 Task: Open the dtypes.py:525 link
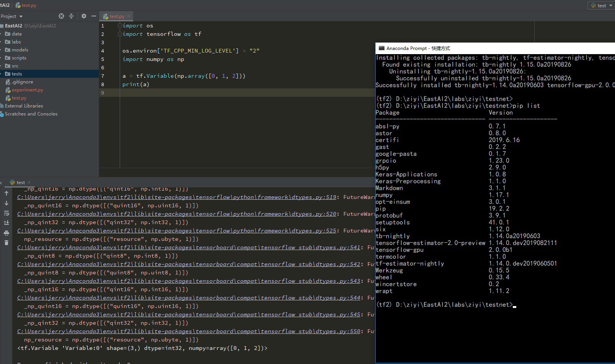tap(177, 231)
